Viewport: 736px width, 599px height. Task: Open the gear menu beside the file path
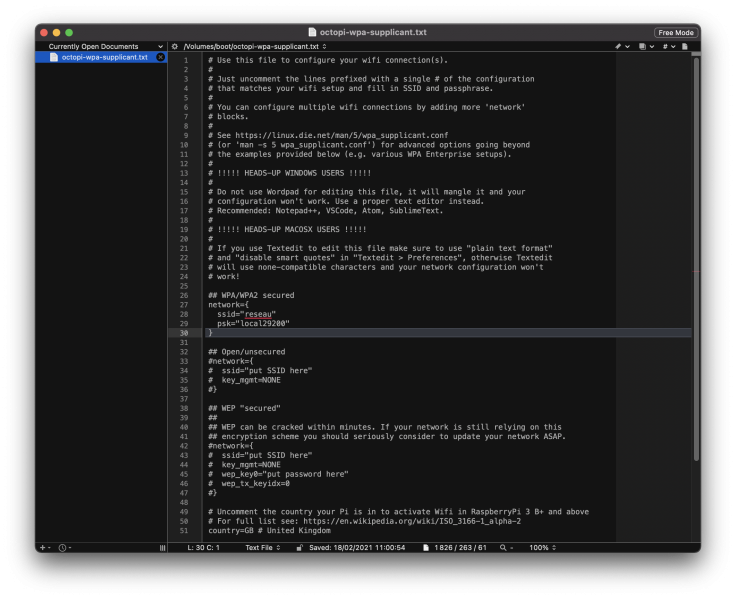tap(175, 46)
